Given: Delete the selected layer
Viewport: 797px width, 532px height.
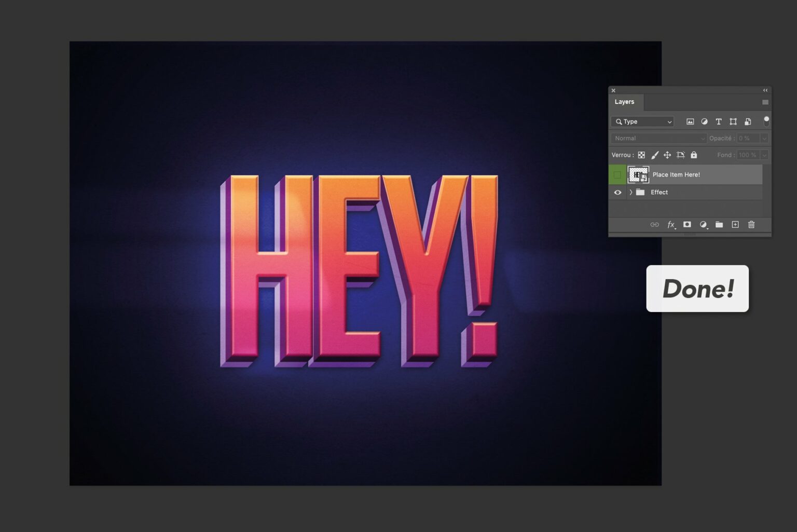Looking at the screenshot, I should click(x=751, y=225).
